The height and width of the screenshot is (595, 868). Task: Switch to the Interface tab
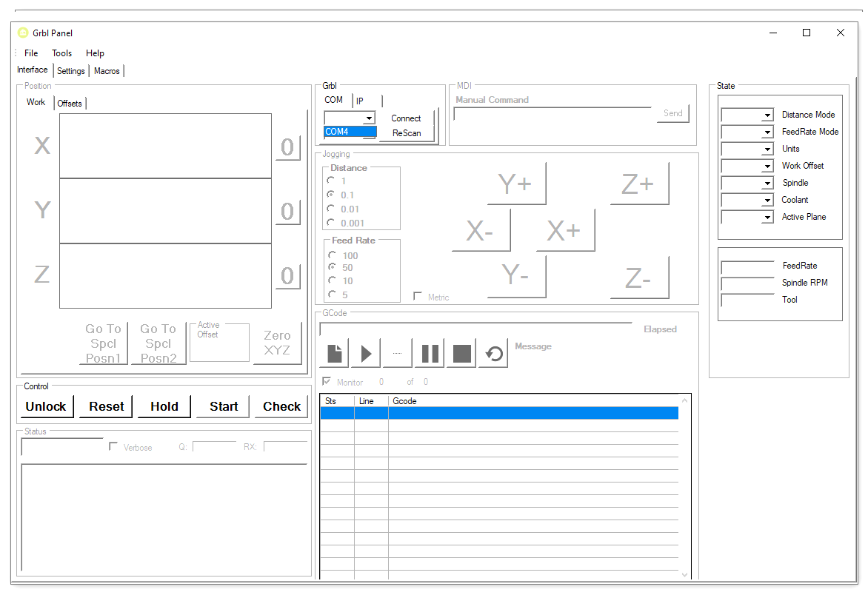pos(32,70)
